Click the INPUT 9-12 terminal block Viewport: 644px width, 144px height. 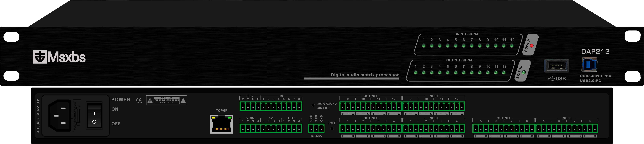(434, 106)
